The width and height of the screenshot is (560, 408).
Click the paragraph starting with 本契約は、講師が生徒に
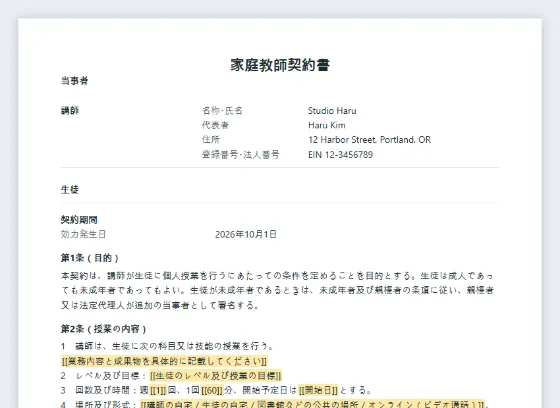tap(277, 290)
